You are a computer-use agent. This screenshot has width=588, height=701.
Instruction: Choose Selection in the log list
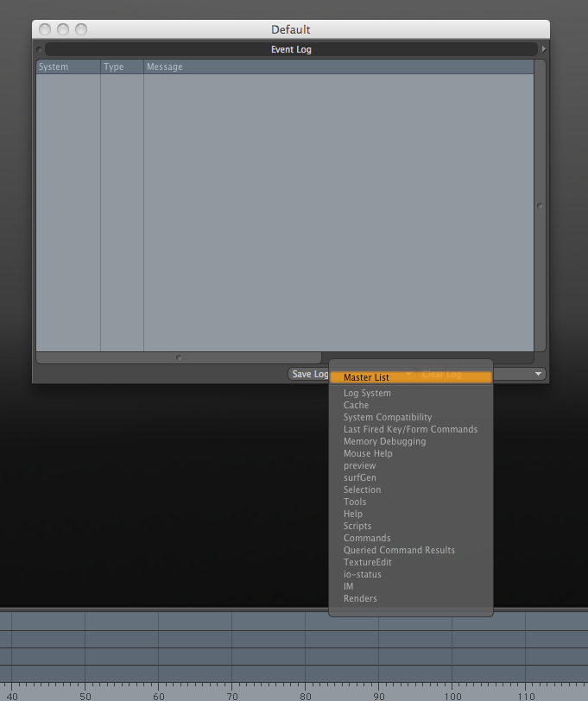[411, 489]
